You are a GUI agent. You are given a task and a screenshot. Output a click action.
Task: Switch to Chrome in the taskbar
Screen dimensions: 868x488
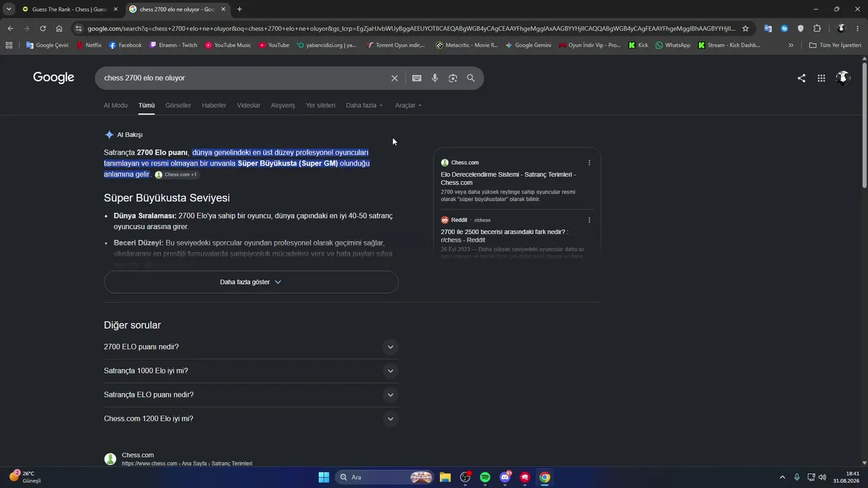pyautogui.click(x=545, y=477)
